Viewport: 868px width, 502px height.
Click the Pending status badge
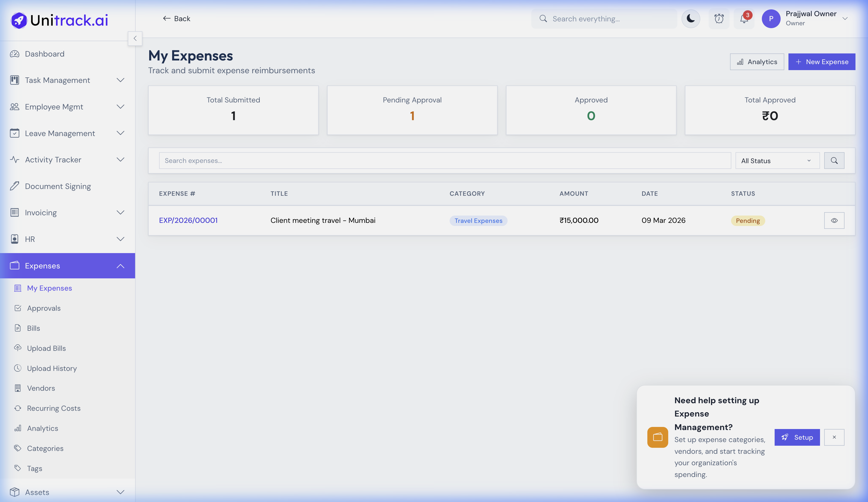748,220
